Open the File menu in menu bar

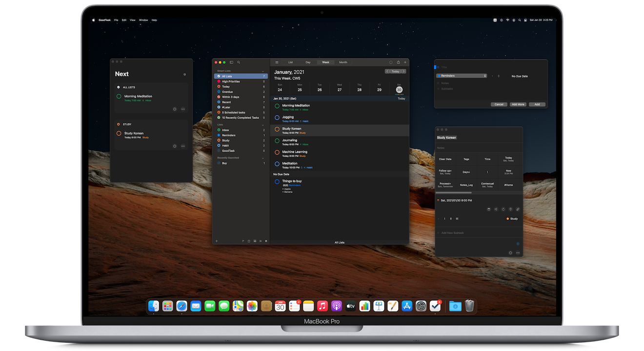click(116, 20)
